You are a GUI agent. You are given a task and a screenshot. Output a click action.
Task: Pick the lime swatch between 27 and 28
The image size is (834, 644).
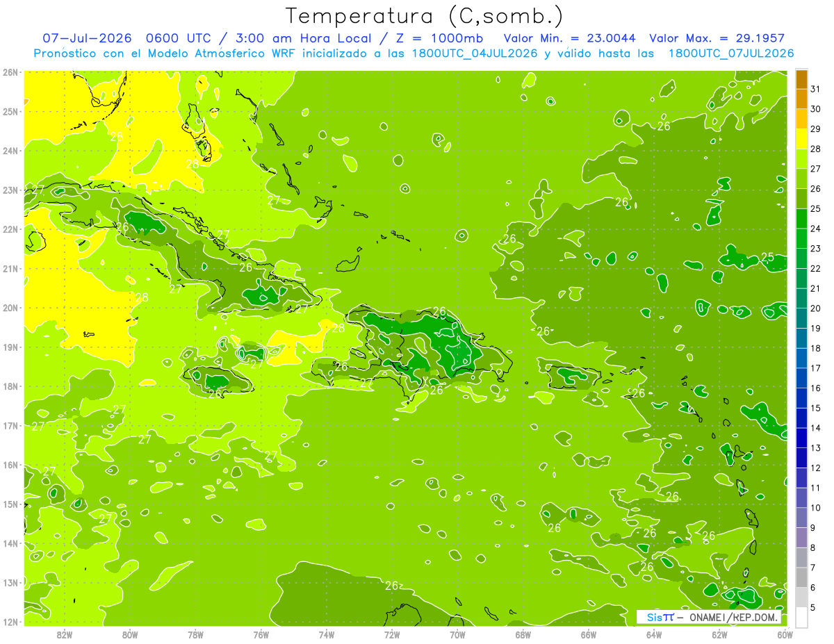(x=801, y=159)
